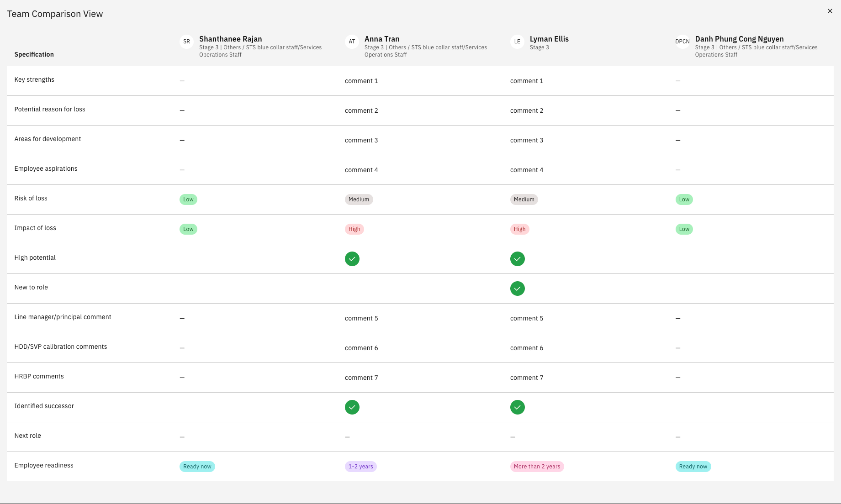Click Lyman Ellis's LE avatar

click(x=517, y=42)
